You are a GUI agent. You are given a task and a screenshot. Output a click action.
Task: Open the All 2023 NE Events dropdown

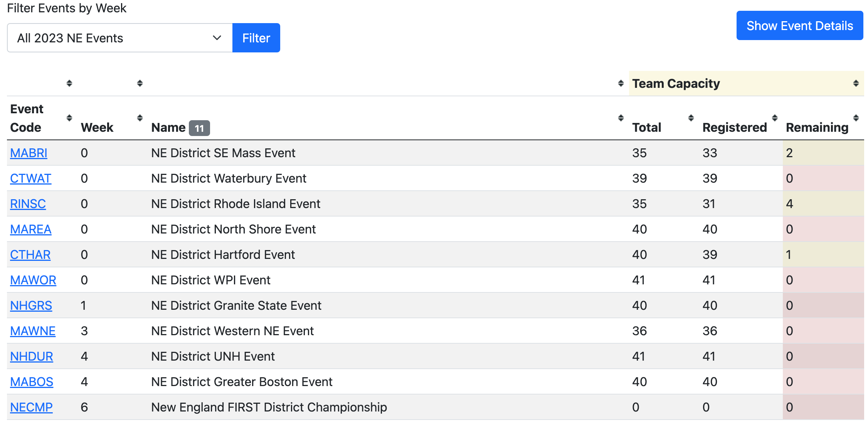click(x=120, y=38)
